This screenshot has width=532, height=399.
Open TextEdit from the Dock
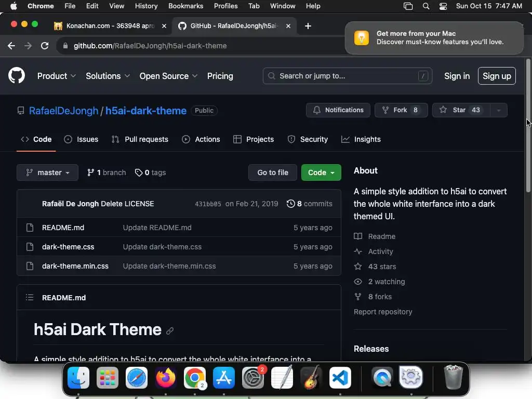[282, 378]
